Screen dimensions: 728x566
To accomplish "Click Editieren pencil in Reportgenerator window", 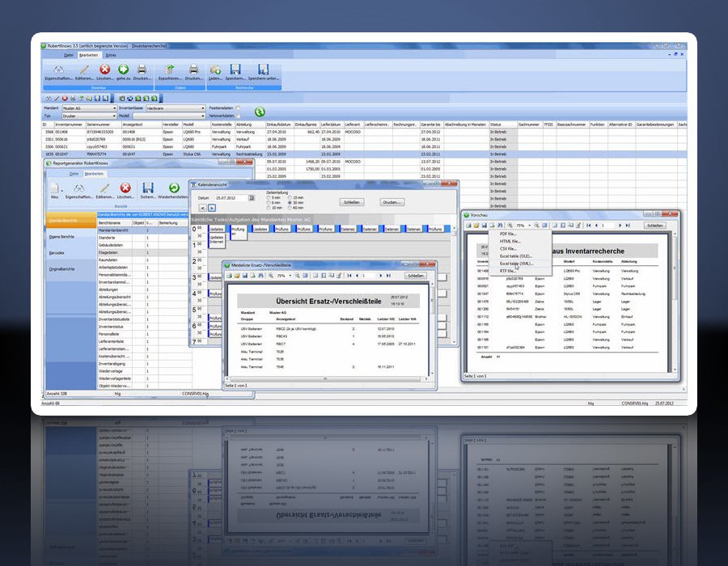I will [105, 188].
